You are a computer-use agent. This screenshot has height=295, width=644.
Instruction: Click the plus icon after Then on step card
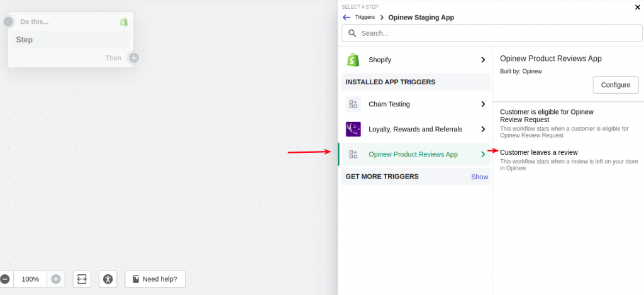134,58
